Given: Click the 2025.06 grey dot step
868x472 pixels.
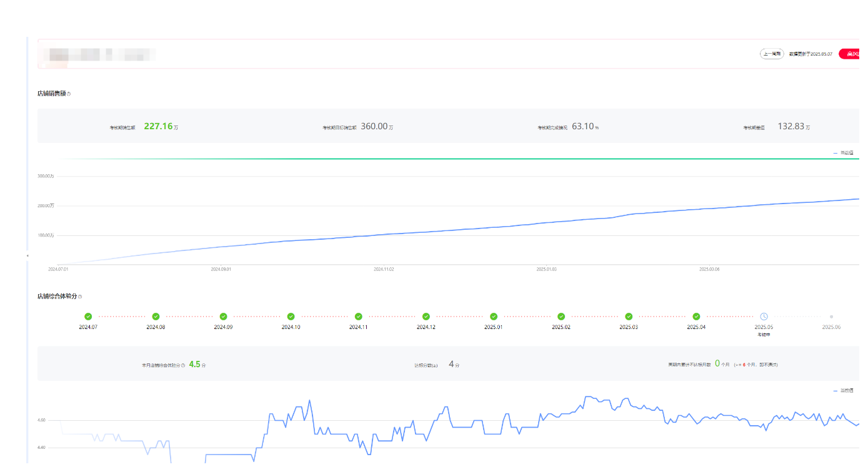Looking at the screenshot, I should click(x=831, y=317).
